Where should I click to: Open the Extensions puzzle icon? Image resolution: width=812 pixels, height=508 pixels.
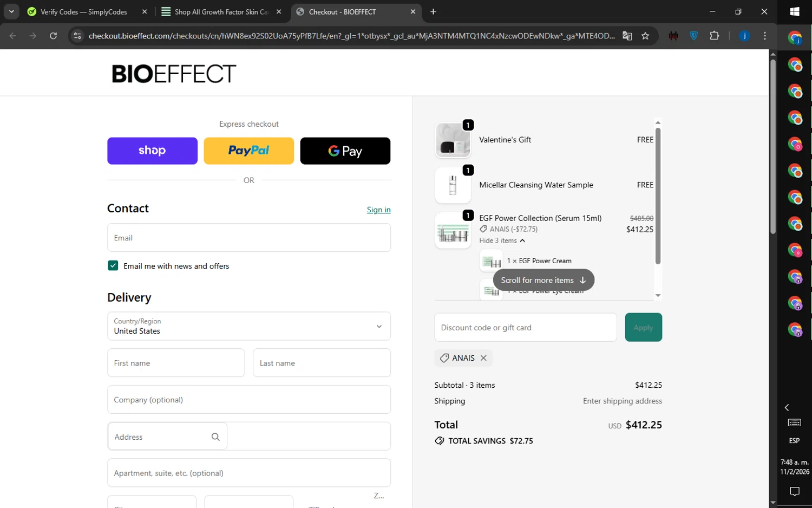point(715,36)
